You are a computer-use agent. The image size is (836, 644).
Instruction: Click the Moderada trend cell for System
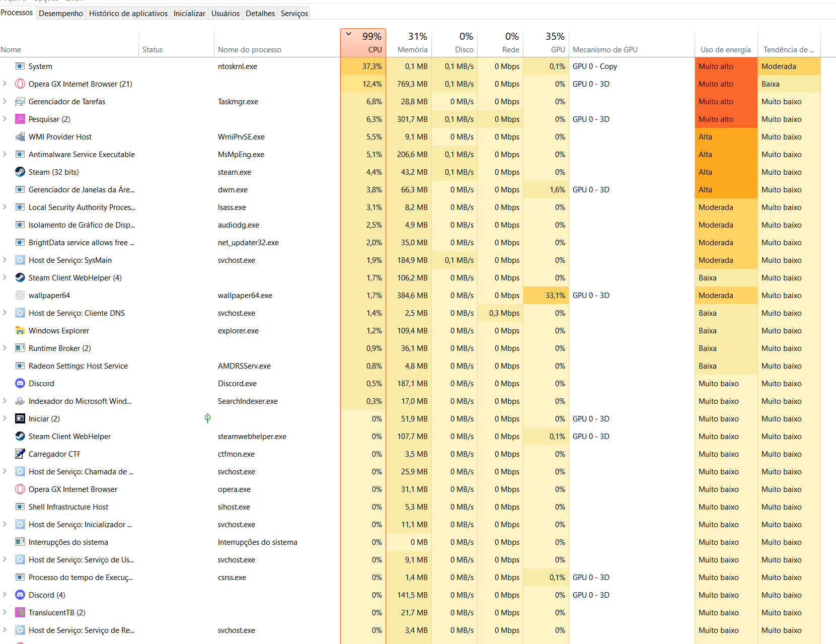coord(789,66)
